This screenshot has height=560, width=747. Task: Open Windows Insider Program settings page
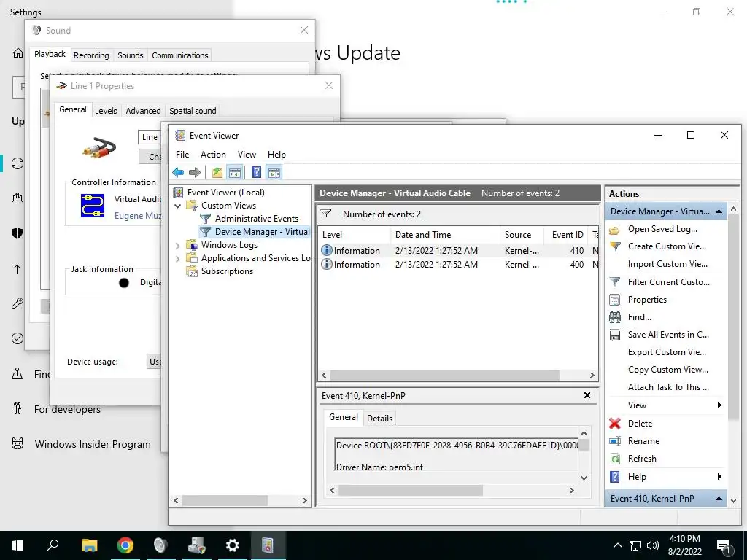pos(93,445)
